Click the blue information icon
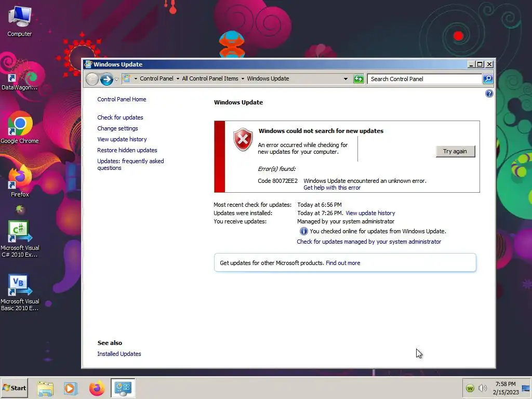The width and height of the screenshot is (532, 399). pos(303,231)
